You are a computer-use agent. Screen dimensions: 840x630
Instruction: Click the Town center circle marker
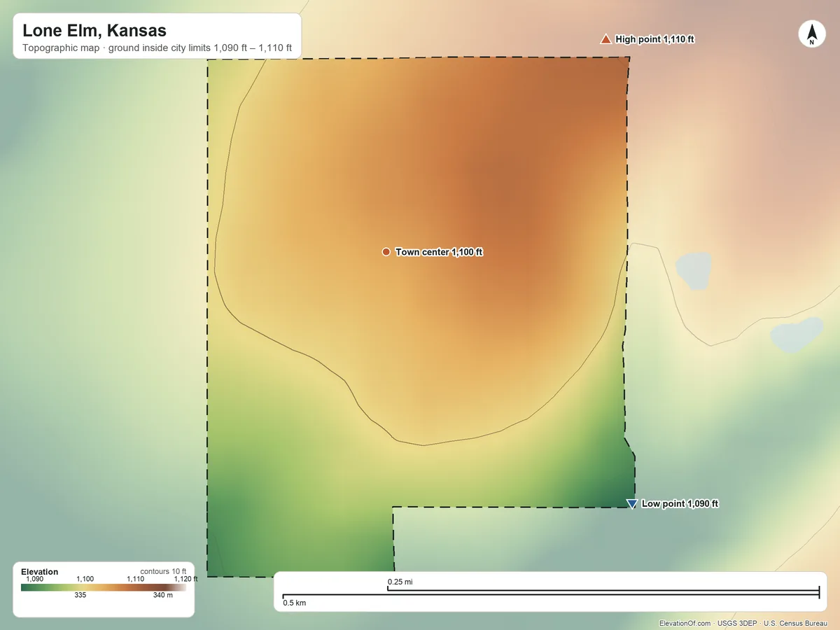pos(386,252)
